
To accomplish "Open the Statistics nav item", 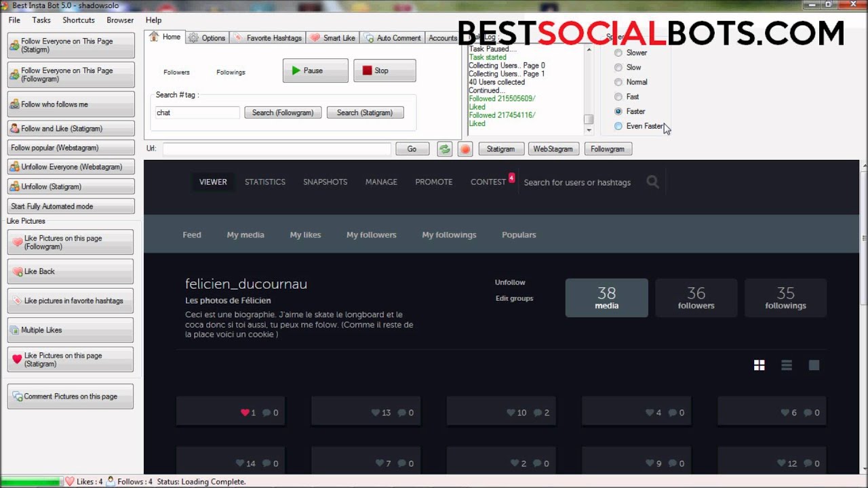I will click(x=265, y=182).
